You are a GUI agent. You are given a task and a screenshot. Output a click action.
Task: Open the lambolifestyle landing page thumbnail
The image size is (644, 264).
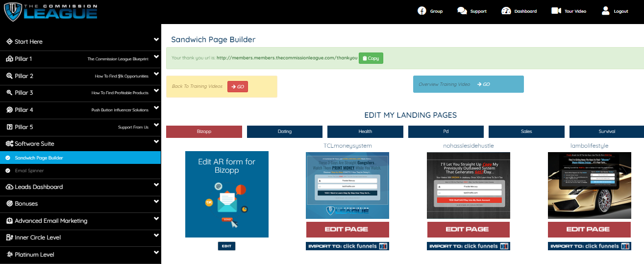(589, 185)
